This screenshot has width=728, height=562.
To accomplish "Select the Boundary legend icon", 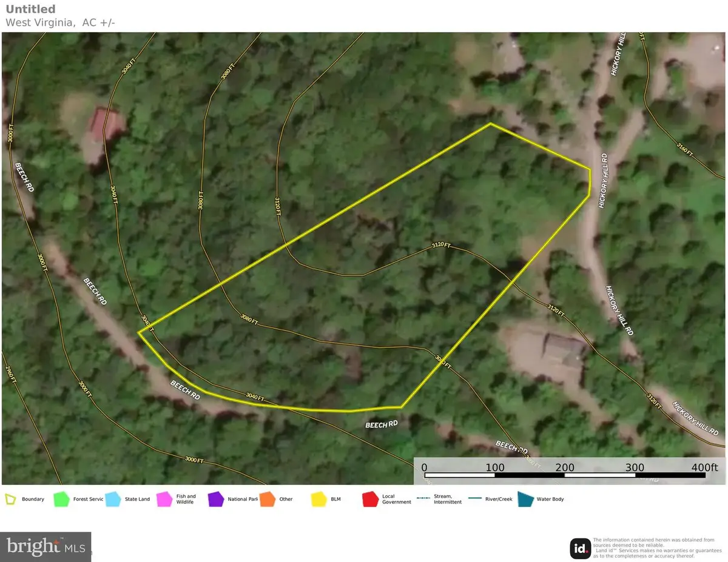I will pyautogui.click(x=10, y=499).
